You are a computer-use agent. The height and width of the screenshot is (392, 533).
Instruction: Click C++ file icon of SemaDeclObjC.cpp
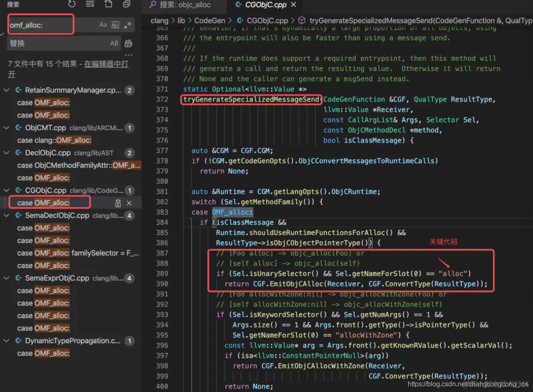pyautogui.click(x=18, y=216)
